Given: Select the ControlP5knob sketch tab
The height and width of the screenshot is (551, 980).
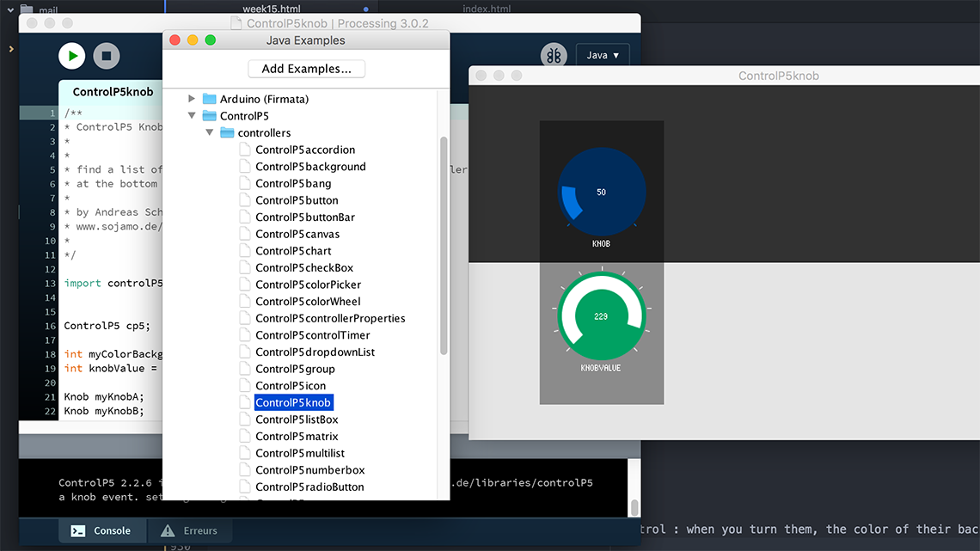Looking at the screenshot, I should [113, 92].
